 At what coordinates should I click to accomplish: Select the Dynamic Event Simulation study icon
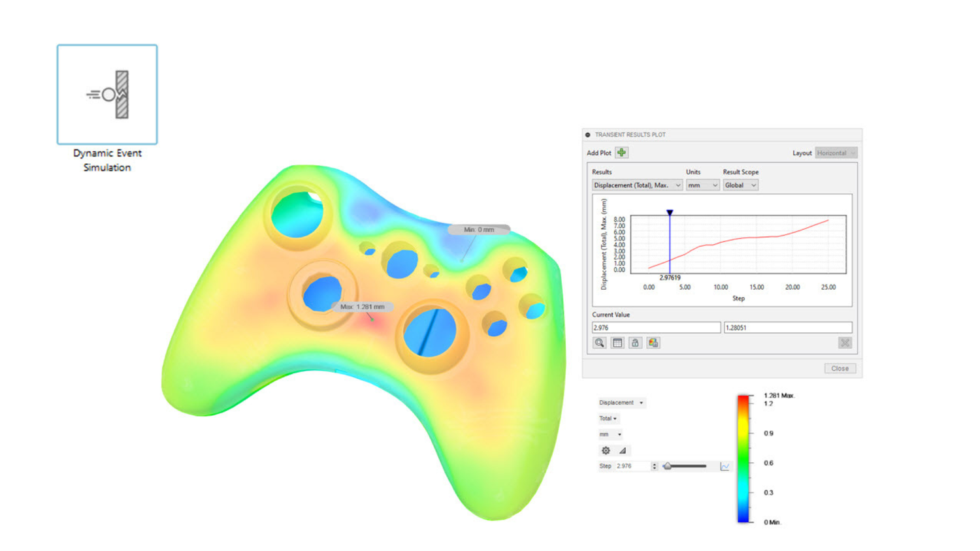106,93
